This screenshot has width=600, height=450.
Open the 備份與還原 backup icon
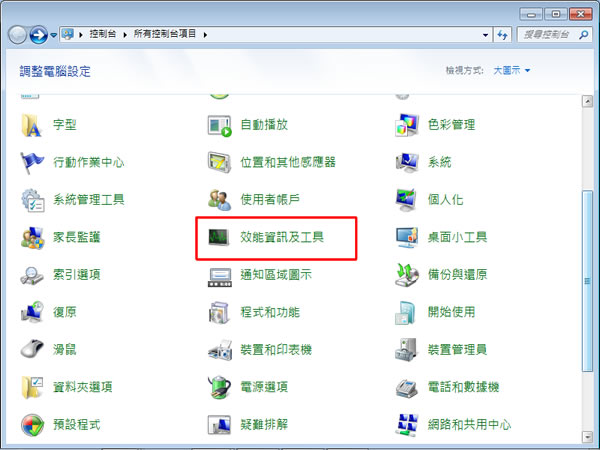406,275
